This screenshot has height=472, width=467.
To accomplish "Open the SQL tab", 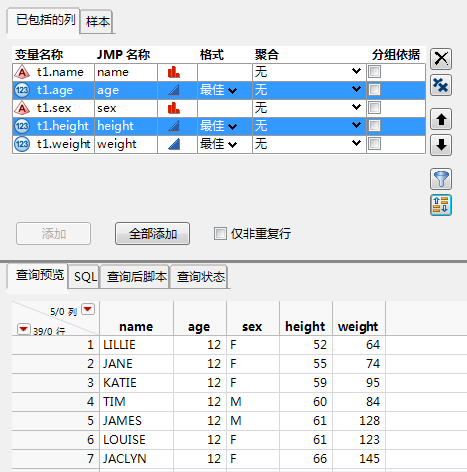I will 85,277.
